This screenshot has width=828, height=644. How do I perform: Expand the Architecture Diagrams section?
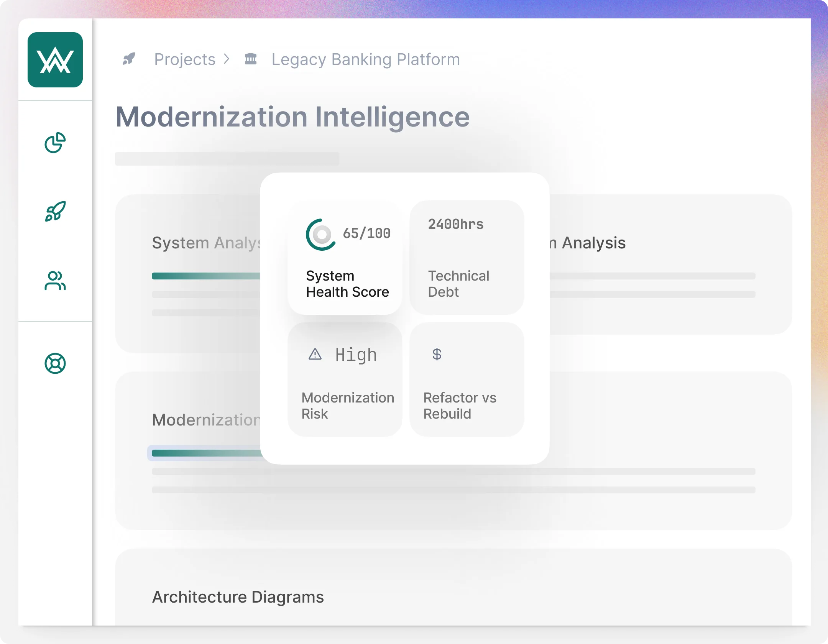(238, 597)
